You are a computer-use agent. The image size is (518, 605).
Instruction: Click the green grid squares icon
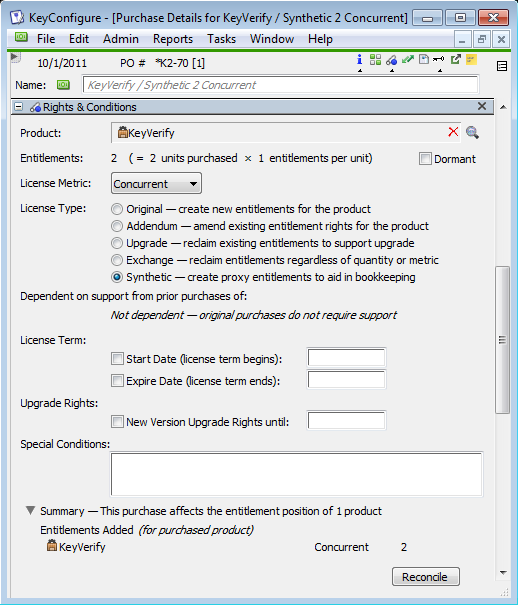point(375,59)
